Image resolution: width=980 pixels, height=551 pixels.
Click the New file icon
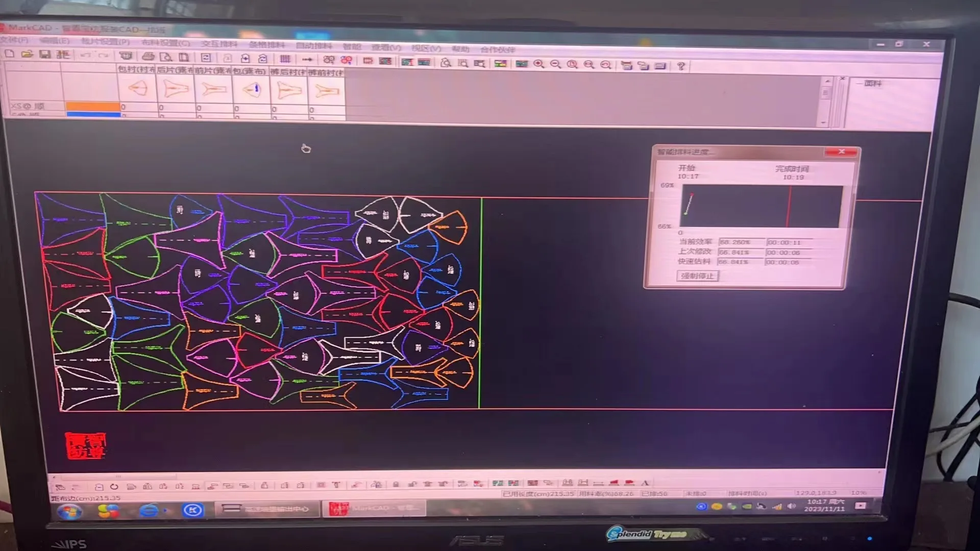[x=9, y=54]
